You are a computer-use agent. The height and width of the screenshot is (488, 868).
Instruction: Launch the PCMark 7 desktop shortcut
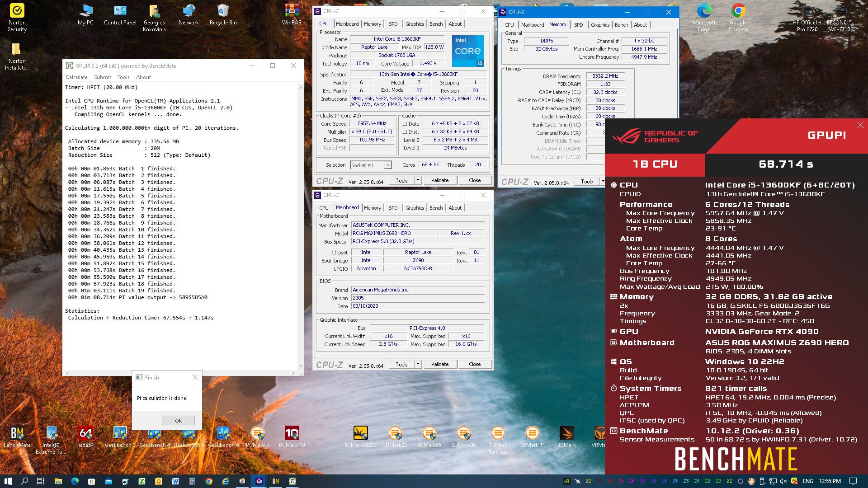[x=257, y=436]
